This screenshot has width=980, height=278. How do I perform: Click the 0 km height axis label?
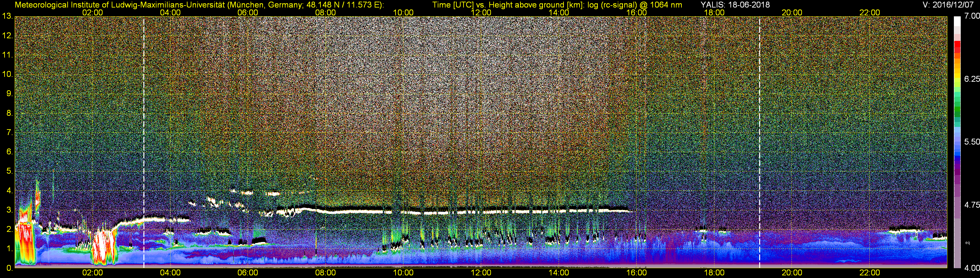[x=9, y=268]
